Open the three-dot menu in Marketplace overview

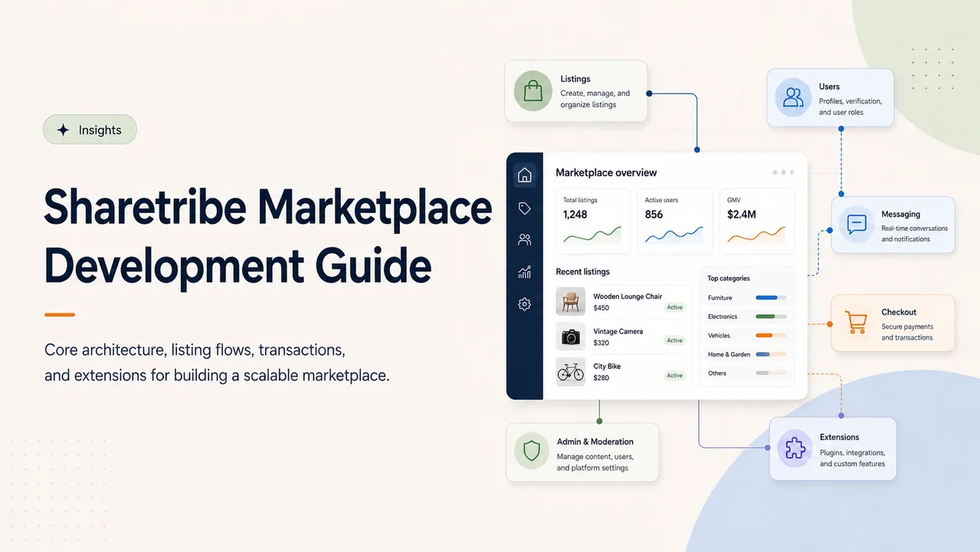[x=785, y=172]
